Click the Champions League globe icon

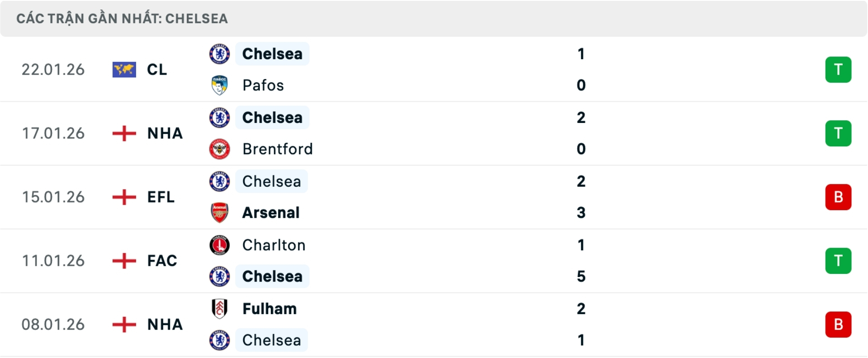[x=123, y=70]
